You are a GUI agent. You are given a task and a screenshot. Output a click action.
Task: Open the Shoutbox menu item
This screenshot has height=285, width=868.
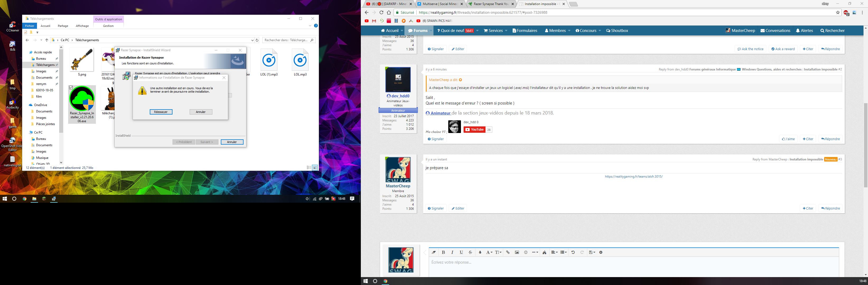617,31
